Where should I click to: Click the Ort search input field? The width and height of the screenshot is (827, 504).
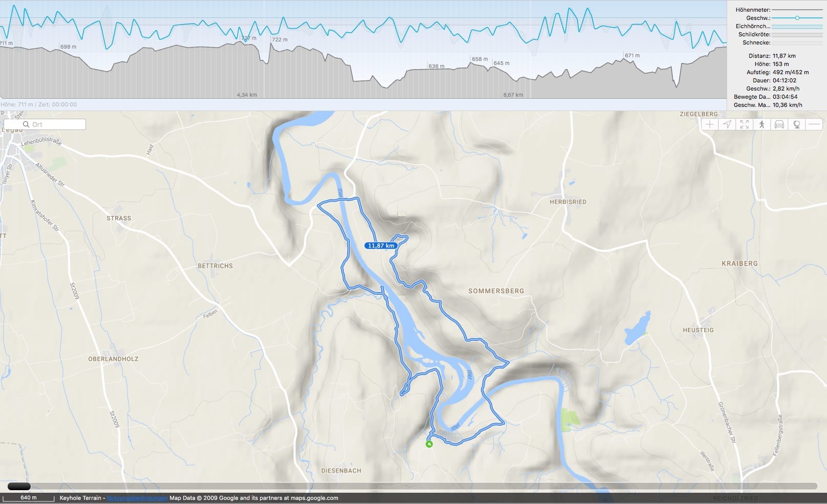coord(45,124)
